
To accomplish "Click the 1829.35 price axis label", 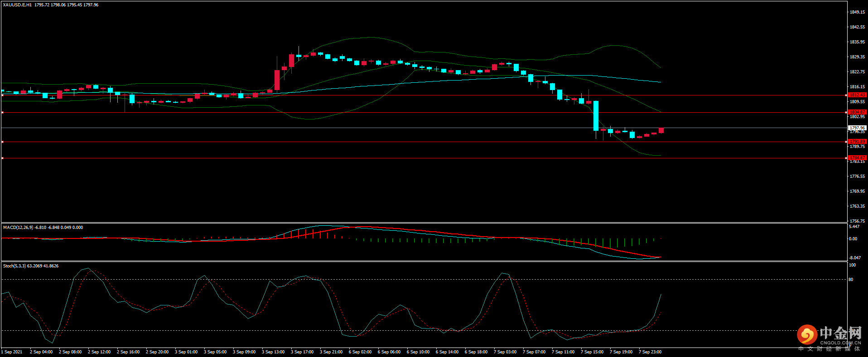I will [857, 57].
